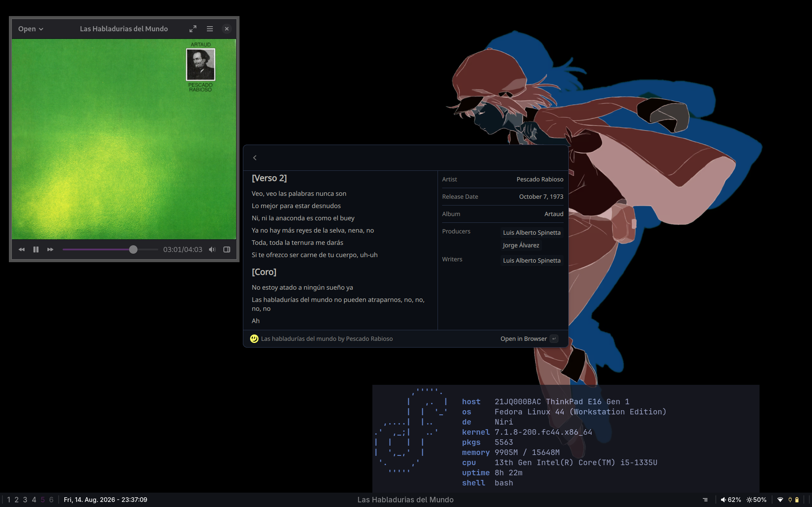Click lyric 'Veo, veo las palabras nunca son'
812x507 pixels.
299,194
